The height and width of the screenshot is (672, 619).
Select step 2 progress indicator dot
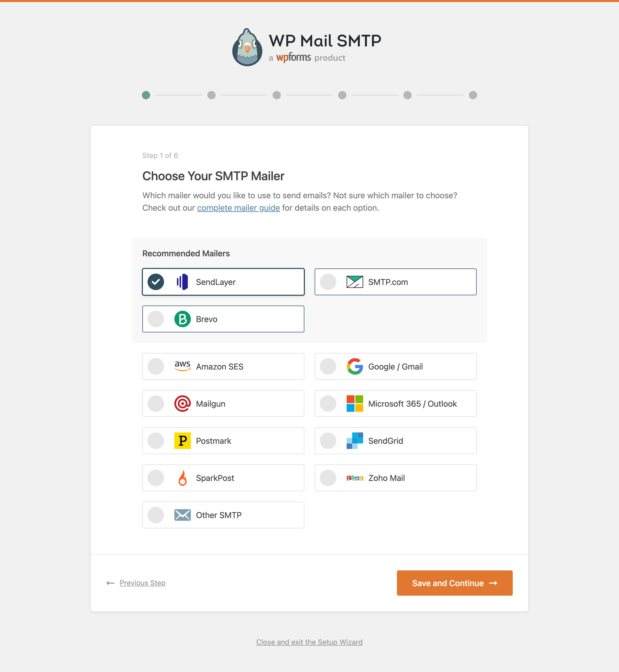pyautogui.click(x=211, y=95)
